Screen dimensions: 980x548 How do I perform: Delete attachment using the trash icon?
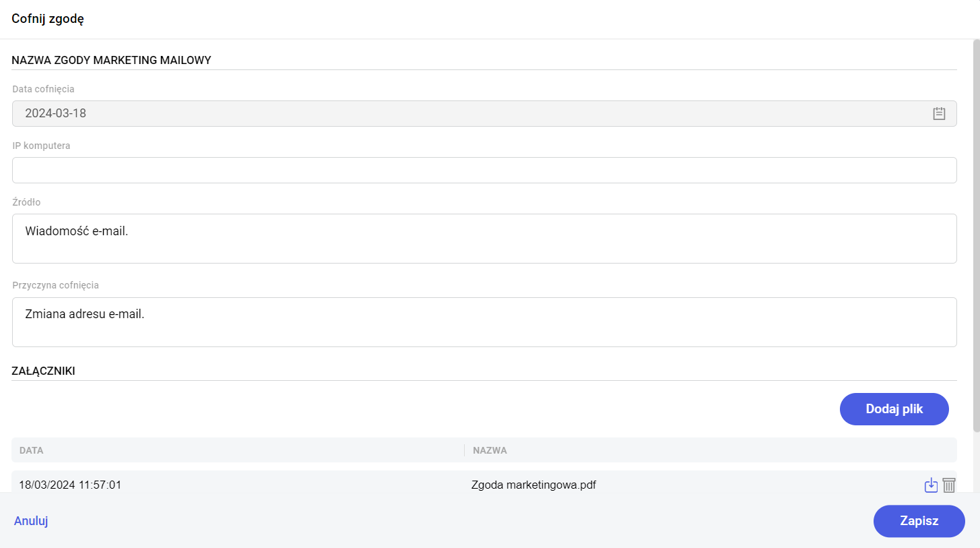(949, 485)
